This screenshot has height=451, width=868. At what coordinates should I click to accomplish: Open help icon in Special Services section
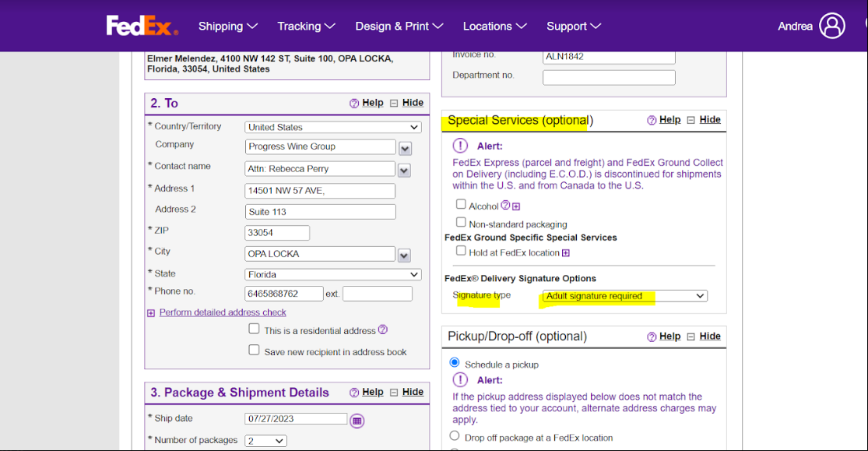pos(652,120)
